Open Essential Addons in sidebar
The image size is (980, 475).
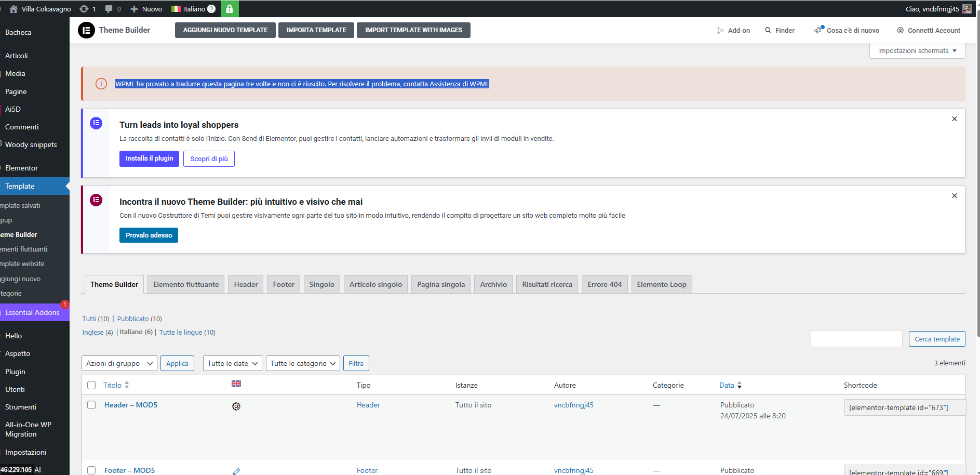pos(32,312)
